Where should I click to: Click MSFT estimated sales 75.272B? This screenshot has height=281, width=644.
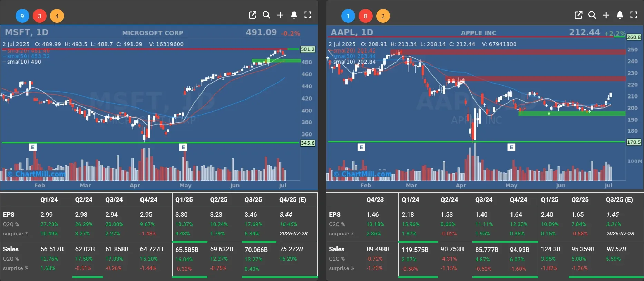(291, 249)
